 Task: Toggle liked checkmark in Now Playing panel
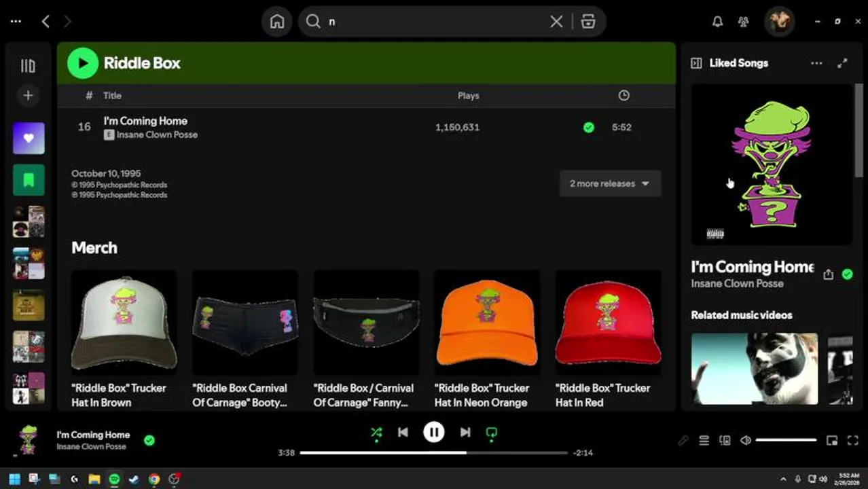click(847, 274)
